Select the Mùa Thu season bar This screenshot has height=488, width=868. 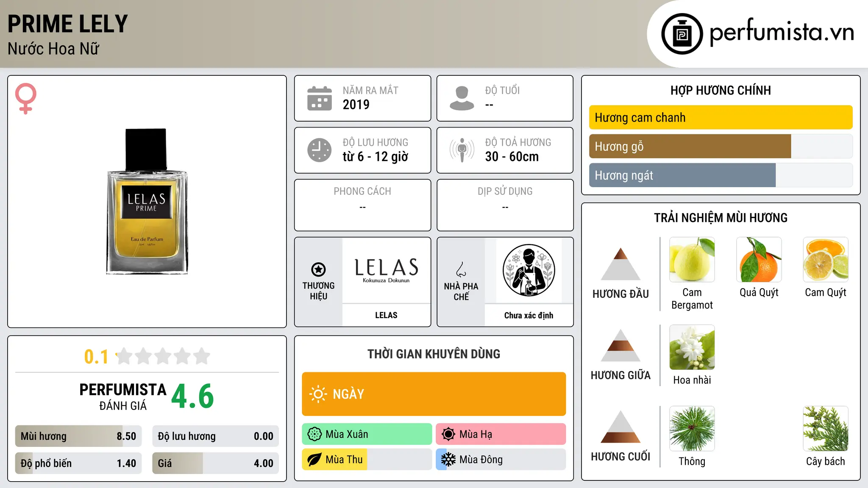[x=367, y=460]
